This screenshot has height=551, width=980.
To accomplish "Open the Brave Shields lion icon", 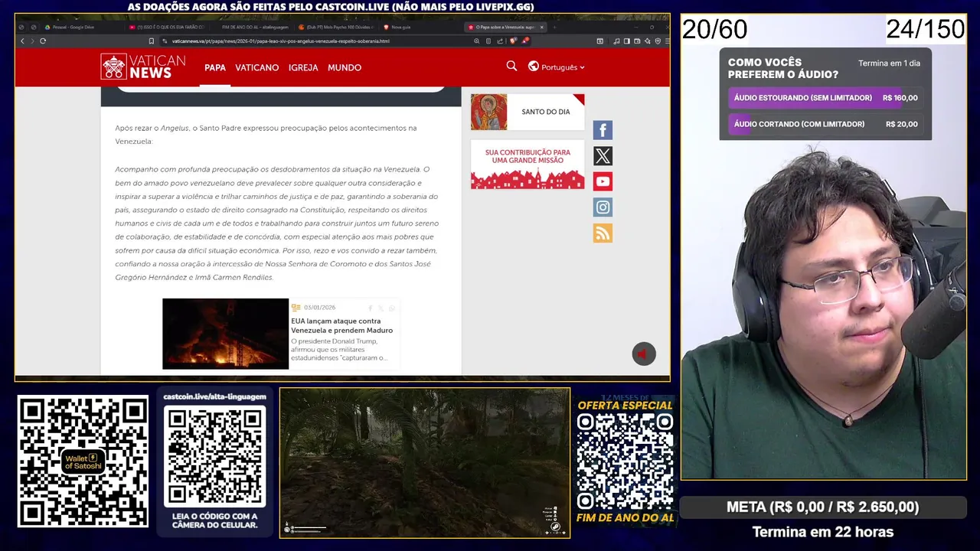I will pyautogui.click(x=513, y=41).
